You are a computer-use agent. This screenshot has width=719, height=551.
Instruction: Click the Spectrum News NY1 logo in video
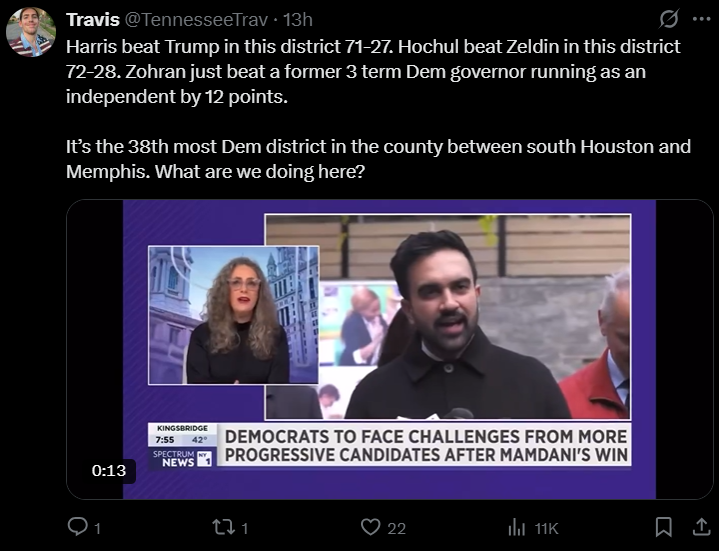[182, 458]
